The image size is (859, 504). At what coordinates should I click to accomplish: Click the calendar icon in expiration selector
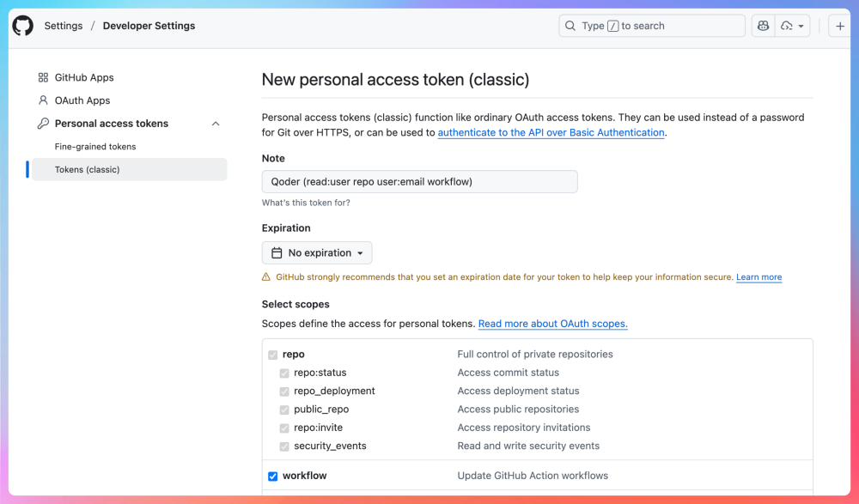(277, 253)
